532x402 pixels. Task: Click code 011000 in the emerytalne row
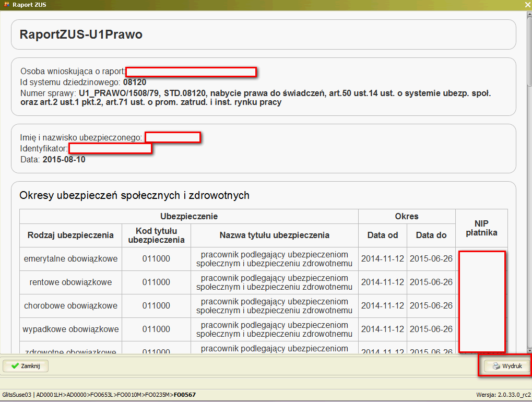click(x=156, y=259)
